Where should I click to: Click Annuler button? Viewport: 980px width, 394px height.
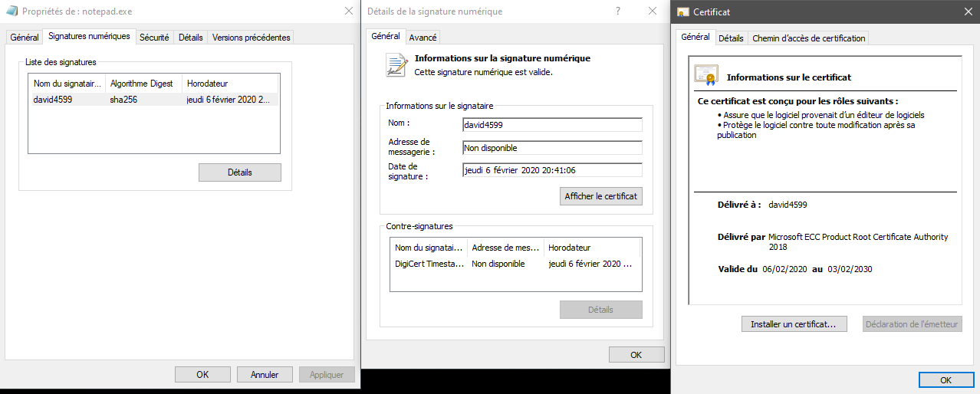click(x=265, y=375)
